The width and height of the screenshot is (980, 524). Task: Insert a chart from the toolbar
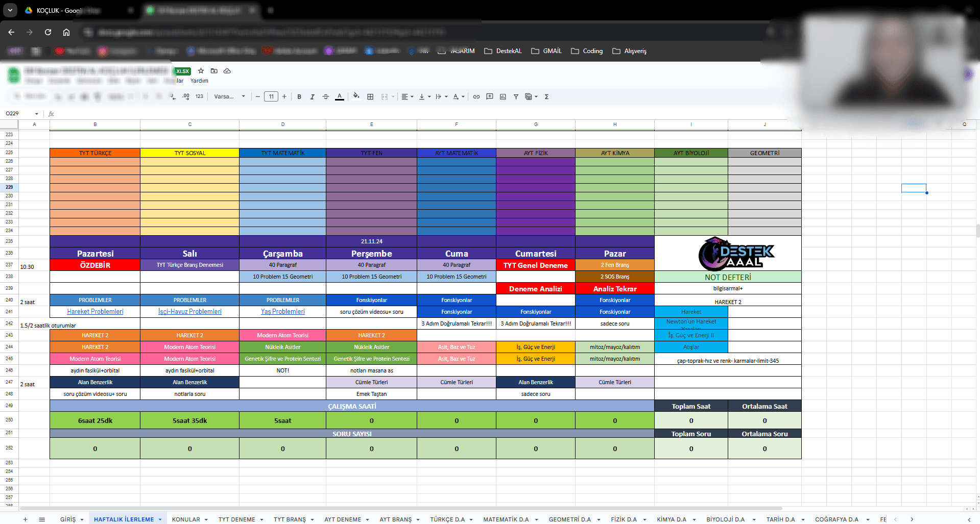(503, 97)
